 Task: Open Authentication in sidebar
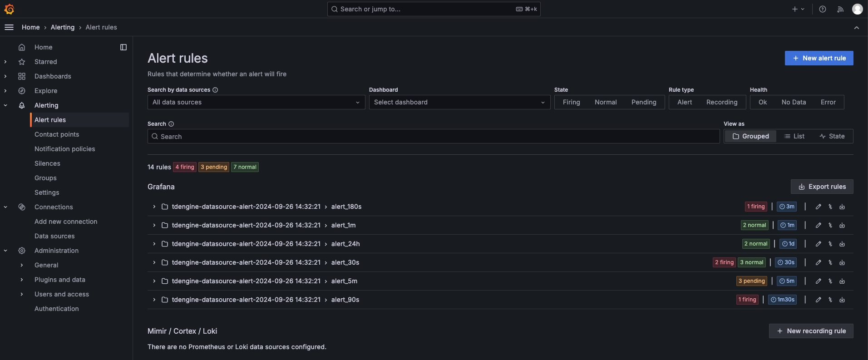point(57,309)
